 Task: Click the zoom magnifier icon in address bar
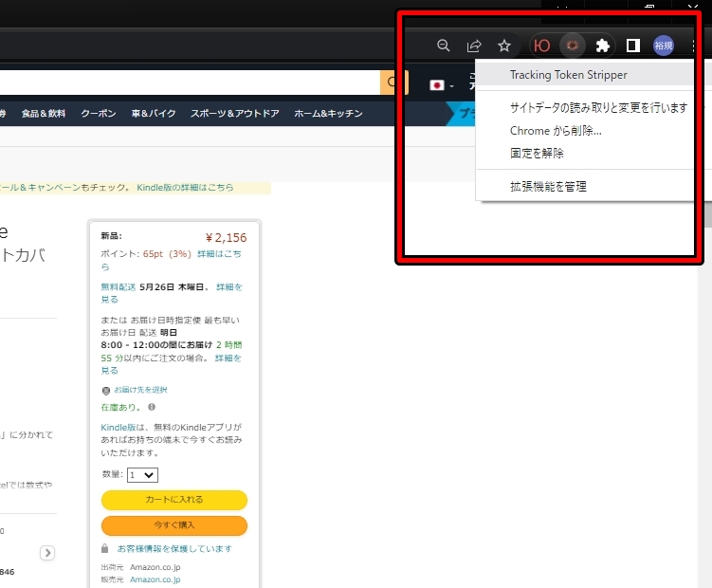443,46
